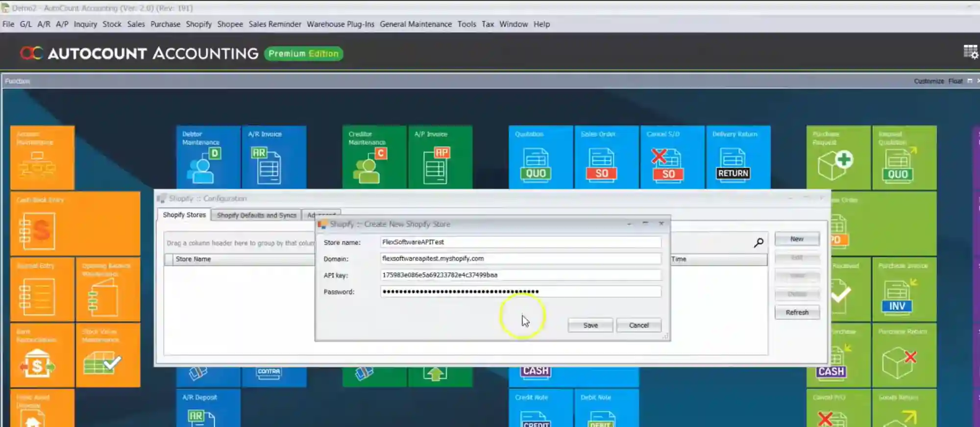The height and width of the screenshot is (427, 980).
Task: Open the Sales Reminder menu
Action: tap(275, 24)
